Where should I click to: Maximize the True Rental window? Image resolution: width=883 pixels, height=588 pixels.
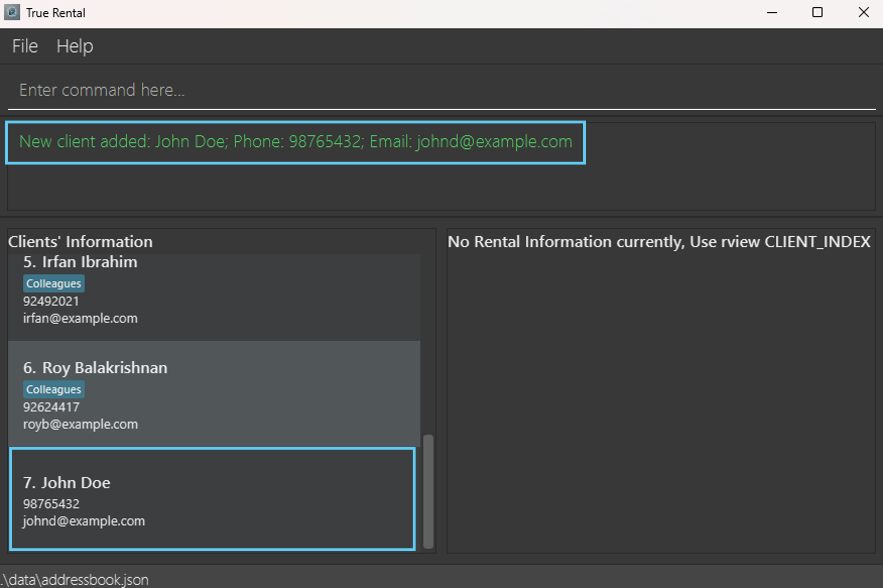click(x=817, y=13)
